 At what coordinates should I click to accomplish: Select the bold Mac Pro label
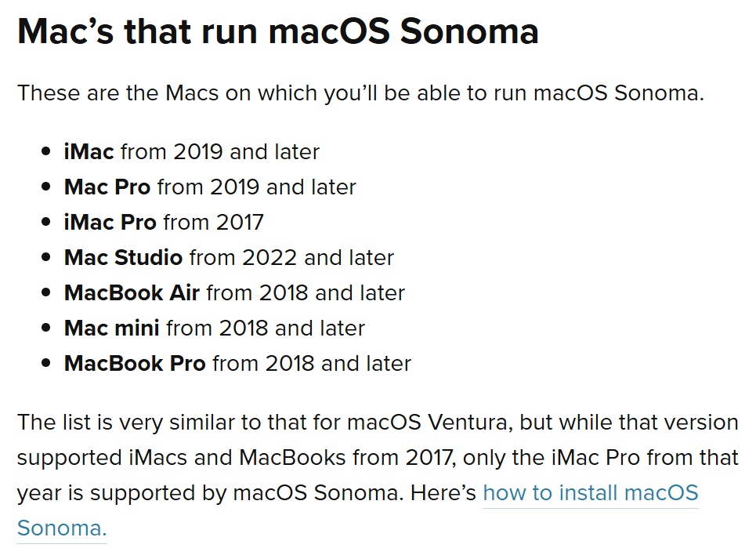pyautogui.click(x=107, y=187)
